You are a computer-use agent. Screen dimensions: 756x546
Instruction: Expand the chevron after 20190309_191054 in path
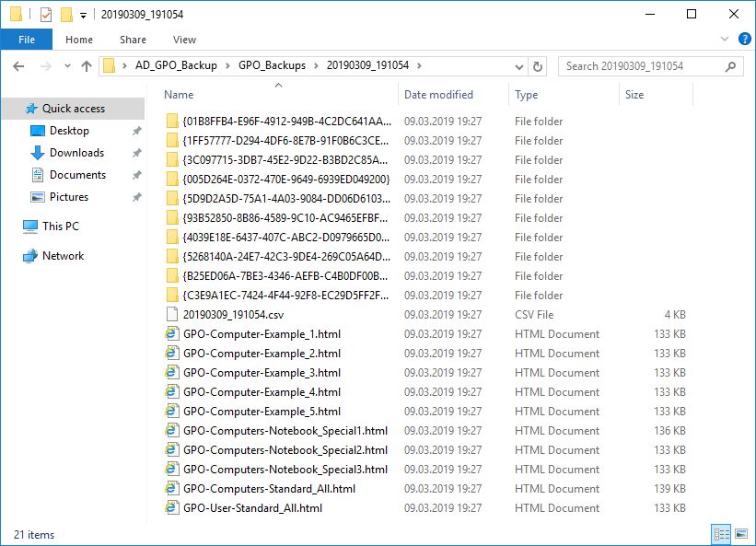click(x=420, y=65)
